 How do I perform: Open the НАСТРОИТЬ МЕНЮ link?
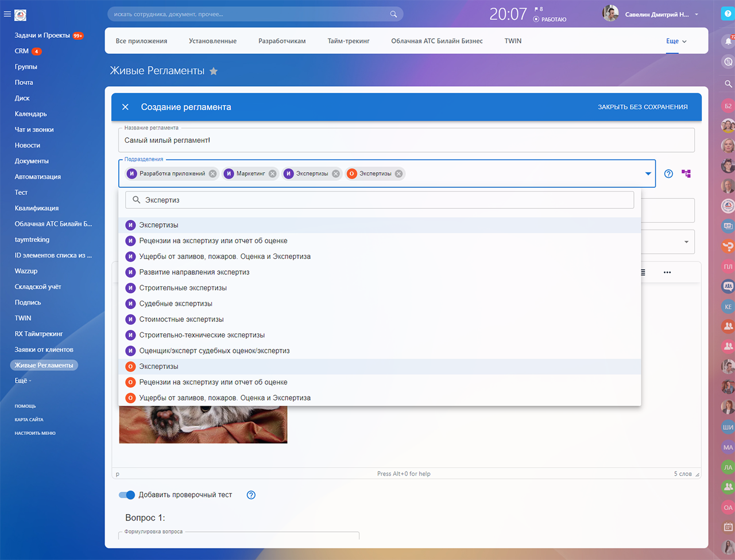click(x=35, y=433)
